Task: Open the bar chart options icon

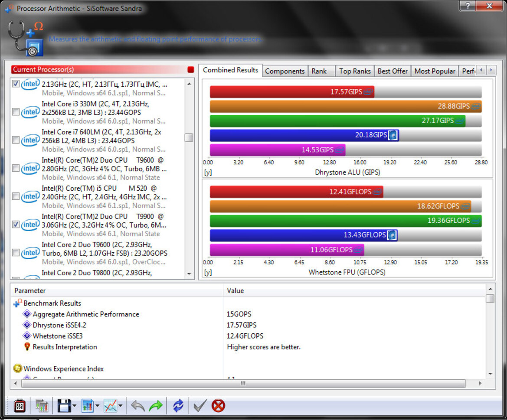Action: pos(88,406)
